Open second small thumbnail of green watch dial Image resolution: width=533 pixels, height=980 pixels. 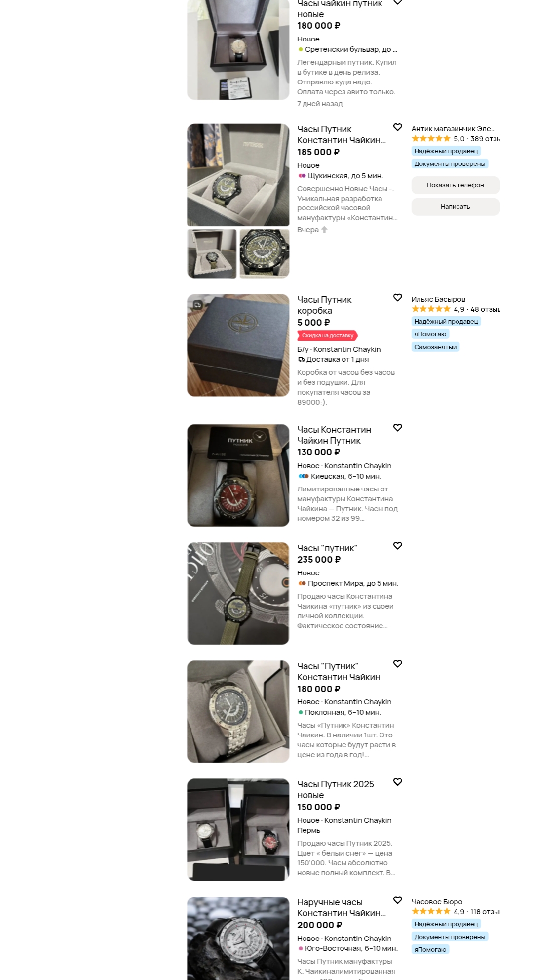point(265,254)
